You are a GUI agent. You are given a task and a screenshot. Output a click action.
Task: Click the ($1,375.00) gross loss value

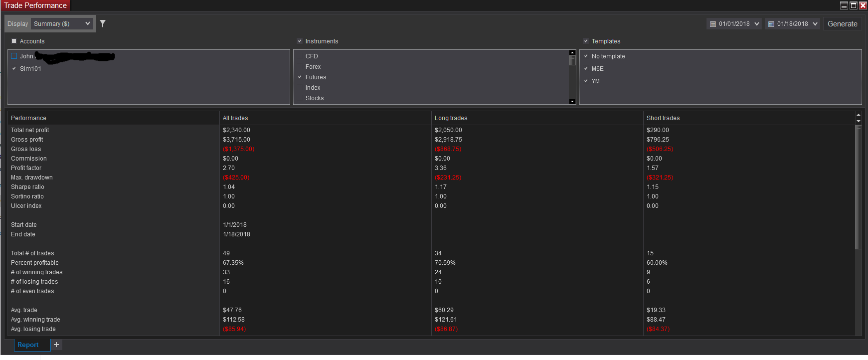(x=238, y=149)
